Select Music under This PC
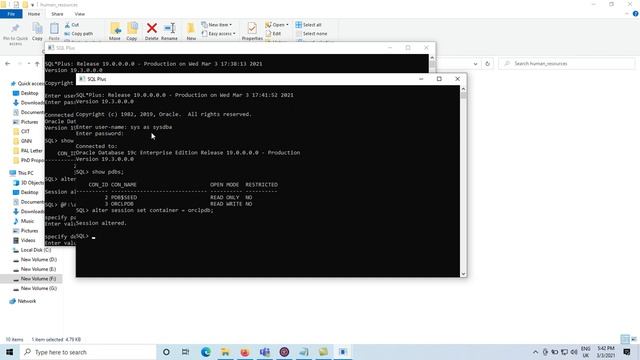640x360 pixels. point(23,221)
